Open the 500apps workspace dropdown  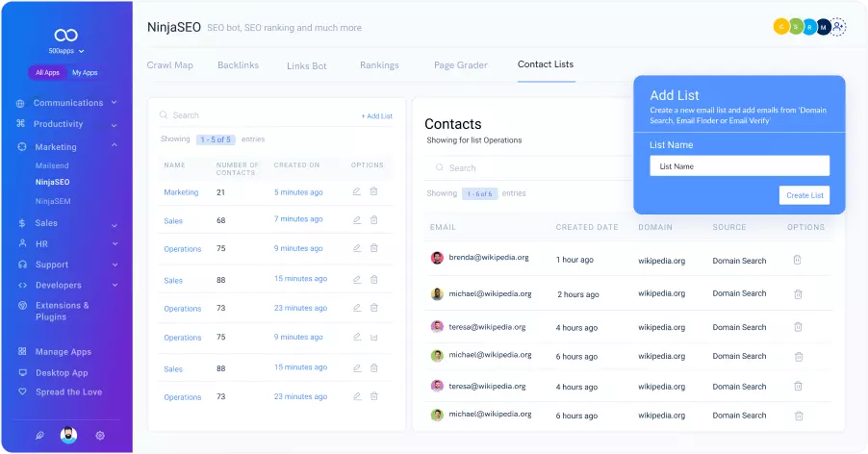coord(66,51)
